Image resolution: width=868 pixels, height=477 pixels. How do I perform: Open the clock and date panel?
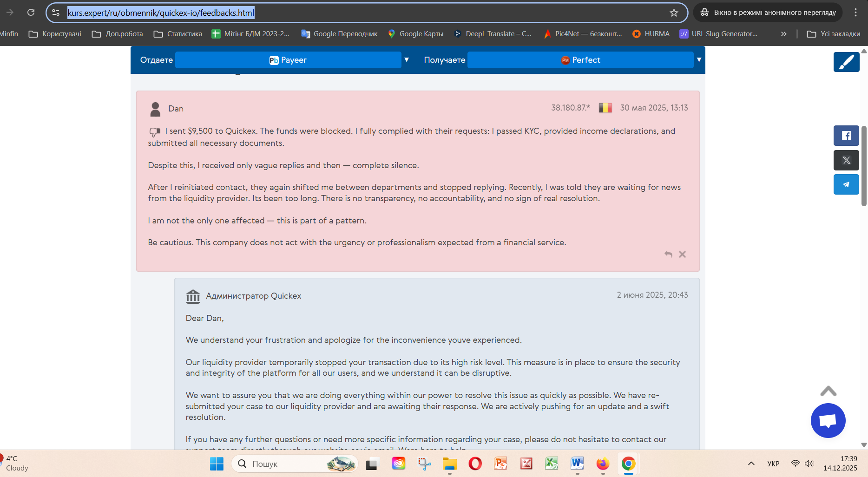pos(840,464)
